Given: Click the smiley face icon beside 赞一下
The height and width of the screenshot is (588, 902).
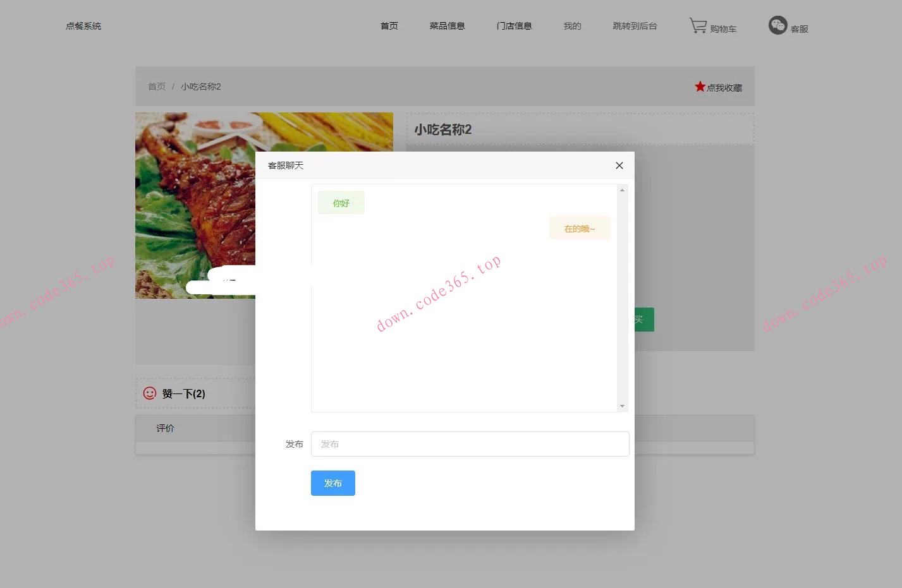Looking at the screenshot, I should point(149,393).
